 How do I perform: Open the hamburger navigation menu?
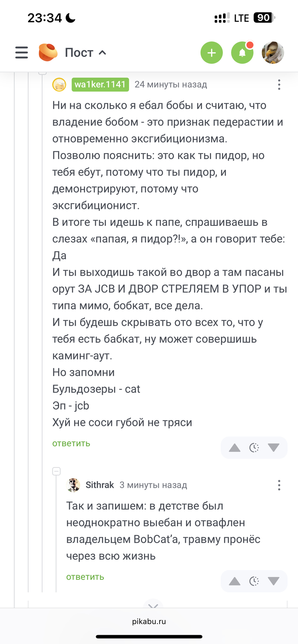click(21, 53)
